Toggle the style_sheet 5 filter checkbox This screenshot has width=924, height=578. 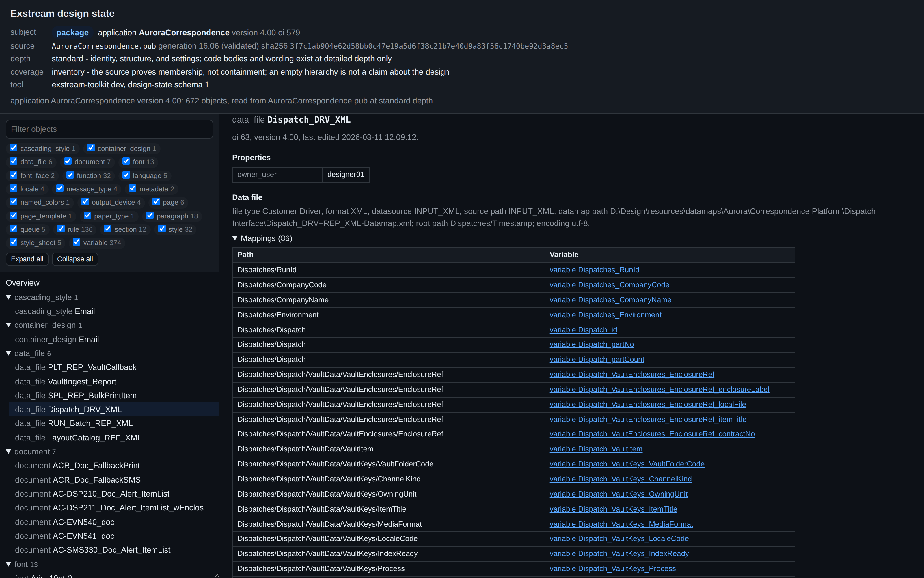click(14, 242)
